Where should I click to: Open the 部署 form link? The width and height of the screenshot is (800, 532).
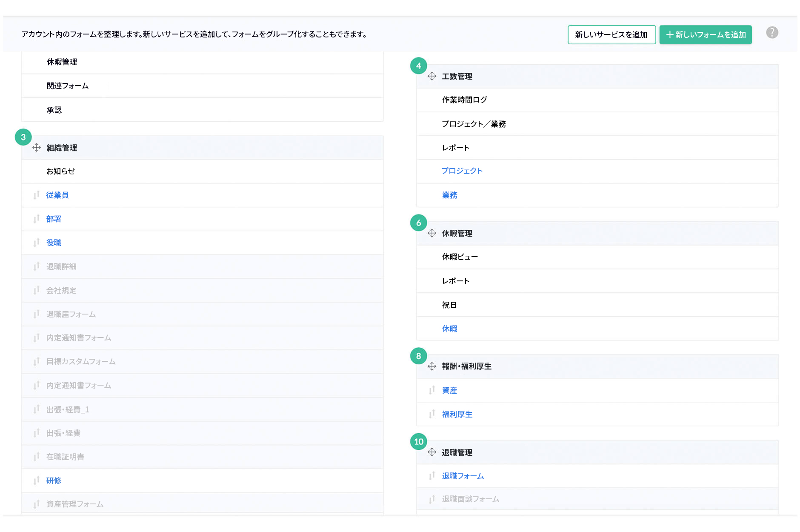pos(53,219)
